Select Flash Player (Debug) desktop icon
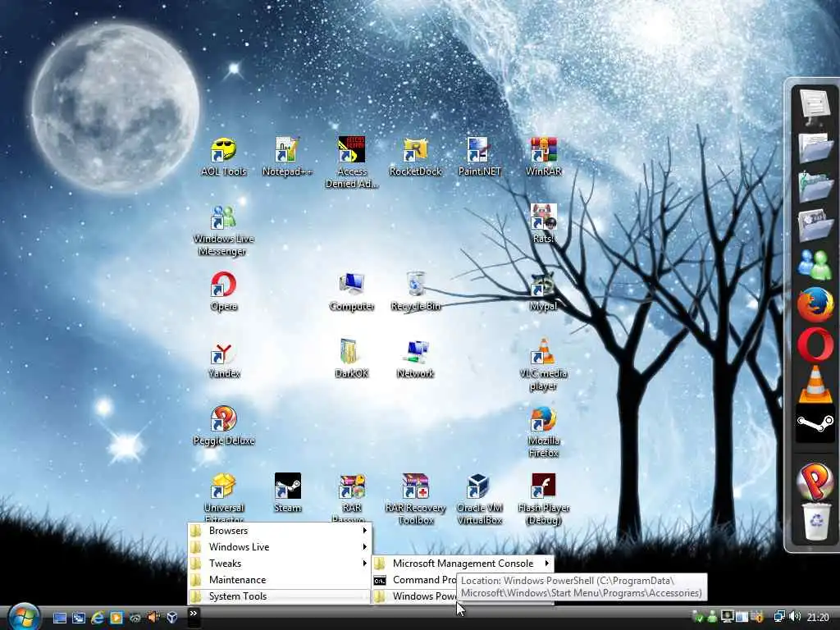 [543, 500]
